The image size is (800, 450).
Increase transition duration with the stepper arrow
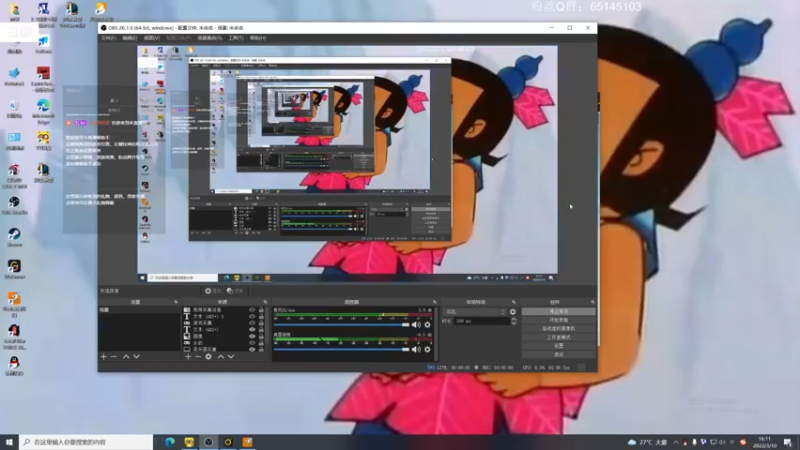[x=513, y=319]
